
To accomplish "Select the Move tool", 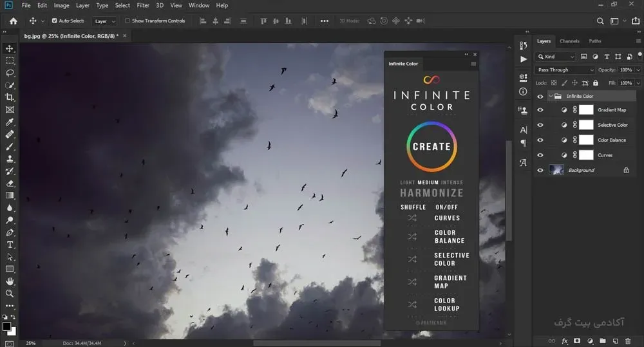I will (x=10, y=48).
